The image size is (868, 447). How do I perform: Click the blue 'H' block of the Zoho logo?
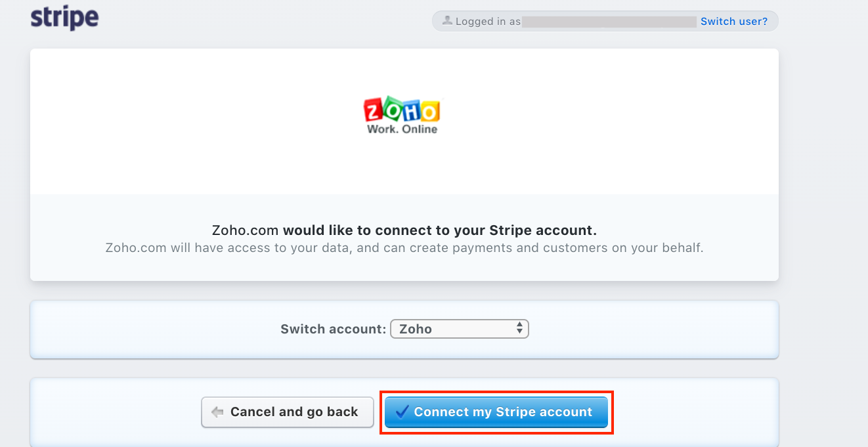(412, 112)
